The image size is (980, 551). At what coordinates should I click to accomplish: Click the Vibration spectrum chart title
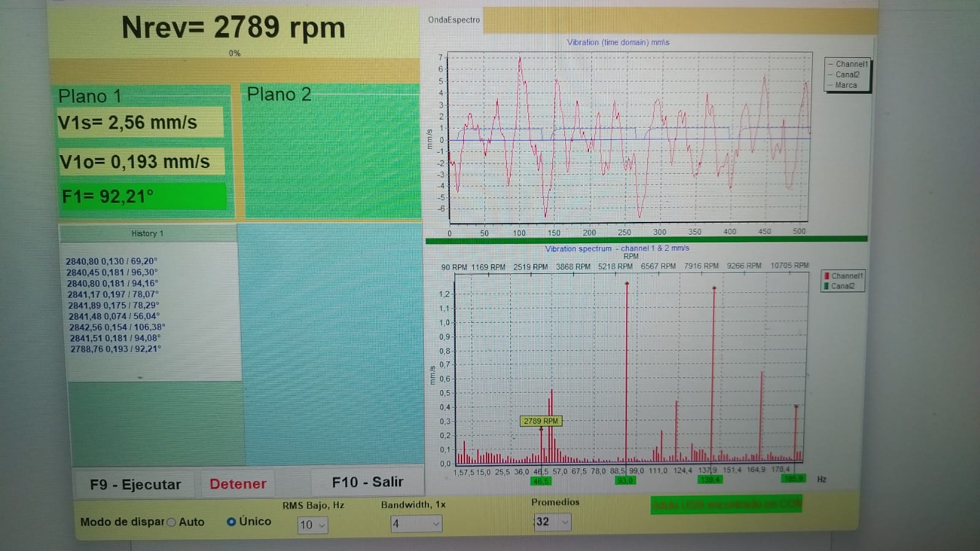617,248
